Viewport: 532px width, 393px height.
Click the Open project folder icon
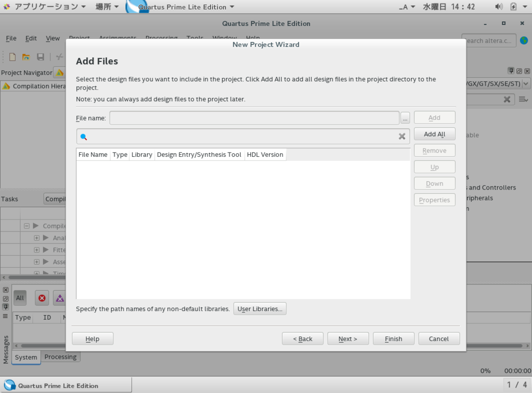pyautogui.click(x=26, y=57)
